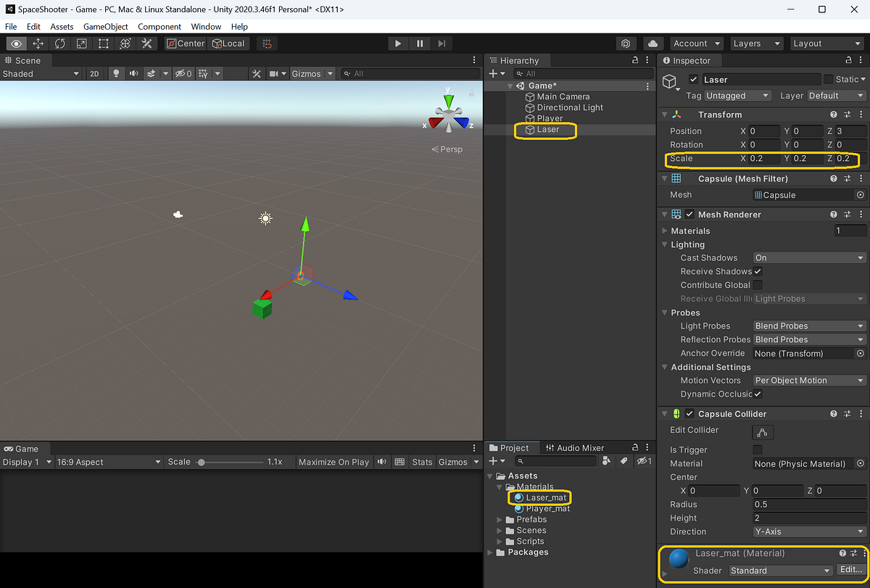The image size is (870, 588).
Task: Select the Move tool in the toolbar
Action: (x=38, y=43)
